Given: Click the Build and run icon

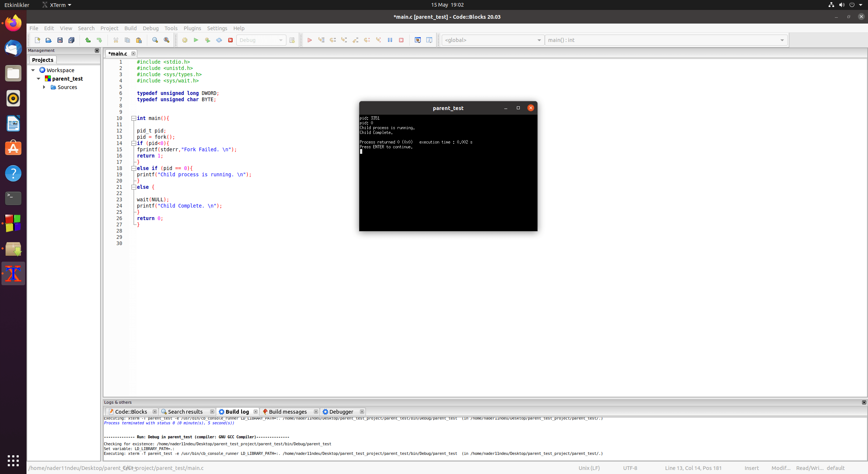Looking at the screenshot, I should [208, 40].
